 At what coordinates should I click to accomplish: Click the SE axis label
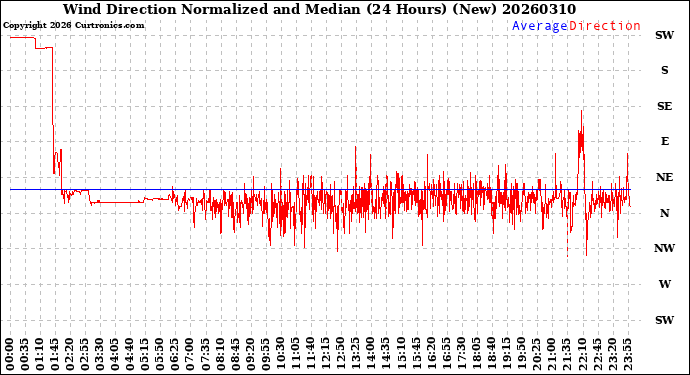tap(664, 106)
